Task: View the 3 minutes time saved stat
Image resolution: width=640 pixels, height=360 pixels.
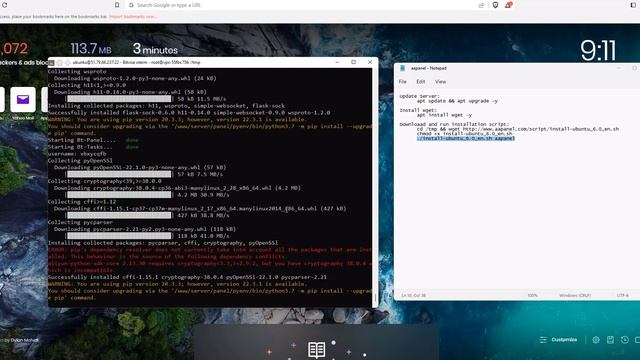Action: point(155,49)
